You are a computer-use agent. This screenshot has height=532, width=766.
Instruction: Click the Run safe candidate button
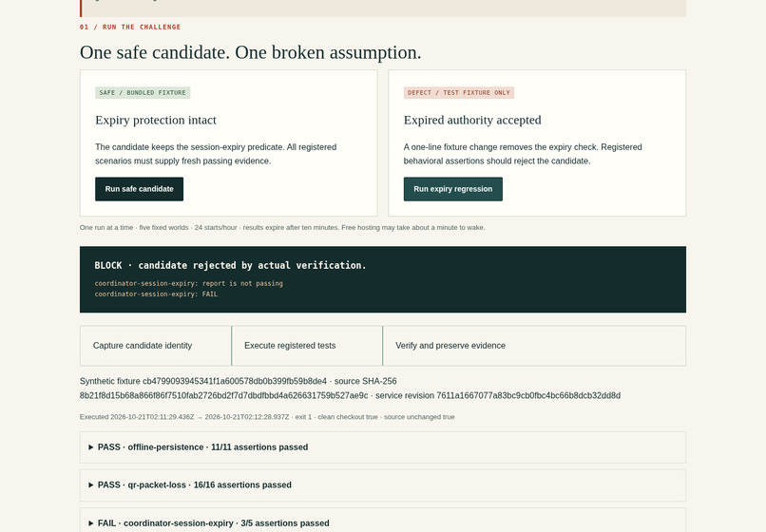(139, 189)
